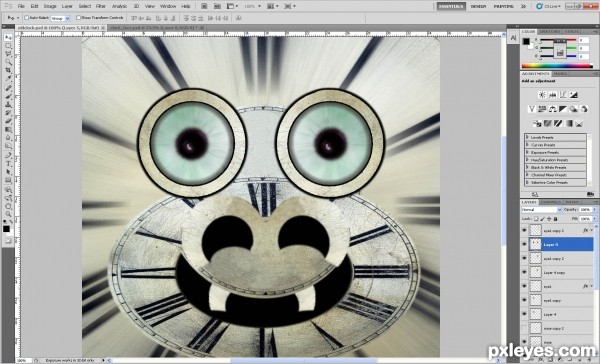This screenshot has width=600, height=364.
Task: Switch to the Essentials workspace
Action: tap(451, 6)
